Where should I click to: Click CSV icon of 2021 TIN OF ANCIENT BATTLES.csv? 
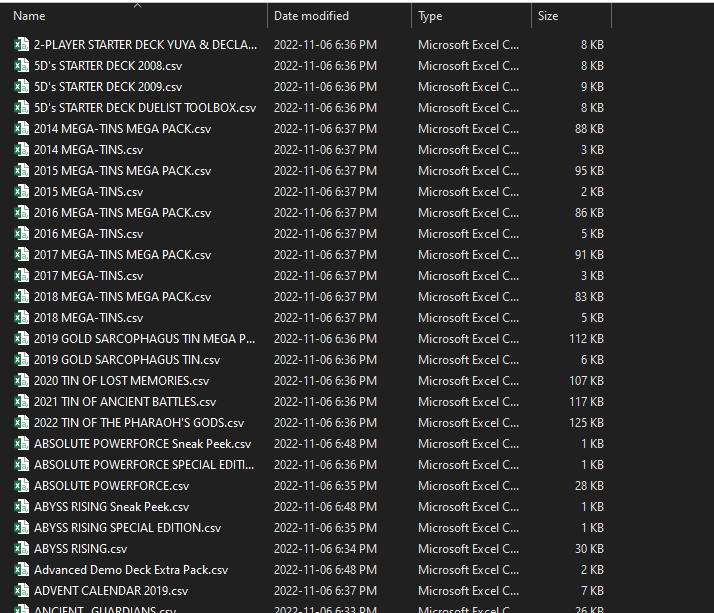coord(21,401)
